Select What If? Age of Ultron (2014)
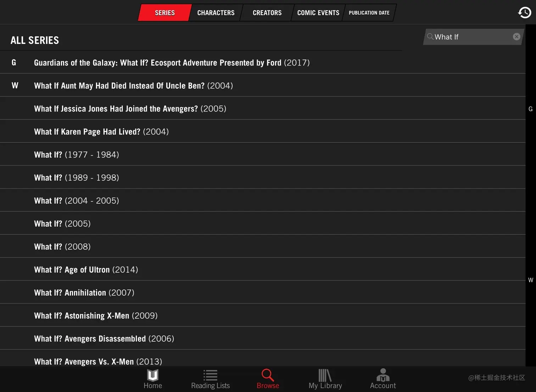Image resolution: width=536 pixels, height=392 pixels. pyautogui.click(x=263, y=269)
